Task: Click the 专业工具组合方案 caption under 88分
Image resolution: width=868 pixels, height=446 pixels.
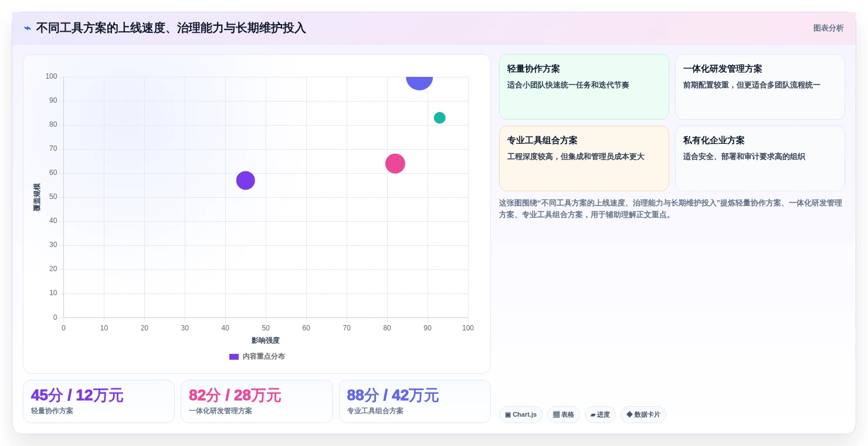Action: 375,411
